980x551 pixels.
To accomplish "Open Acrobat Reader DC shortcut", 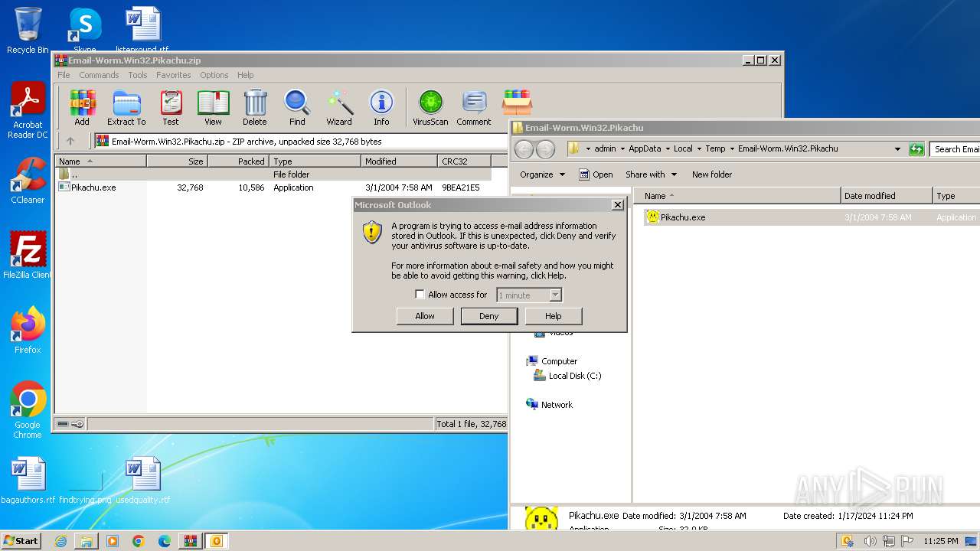I will [x=28, y=111].
